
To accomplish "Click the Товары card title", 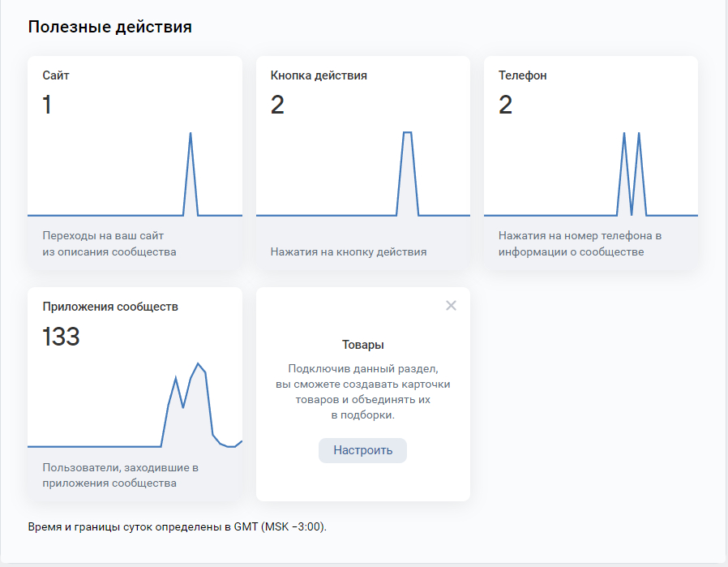I will tap(362, 345).
